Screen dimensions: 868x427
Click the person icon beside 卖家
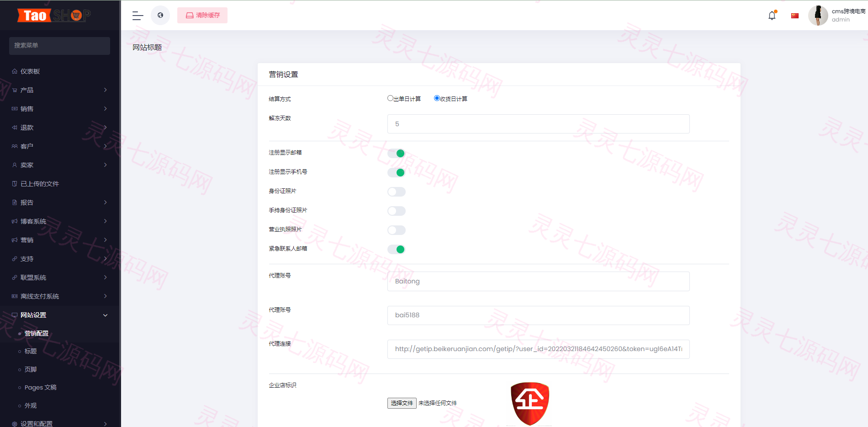tap(15, 165)
